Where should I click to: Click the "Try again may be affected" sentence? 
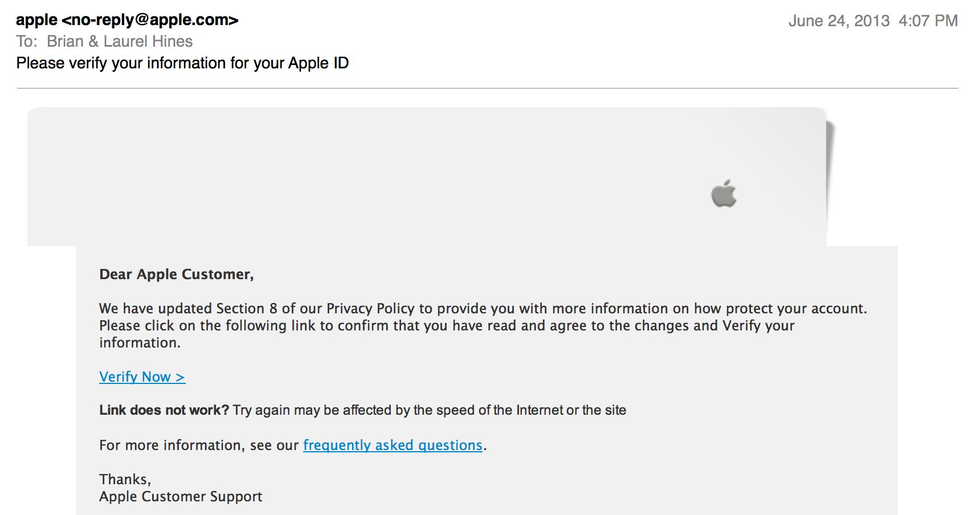(429, 410)
